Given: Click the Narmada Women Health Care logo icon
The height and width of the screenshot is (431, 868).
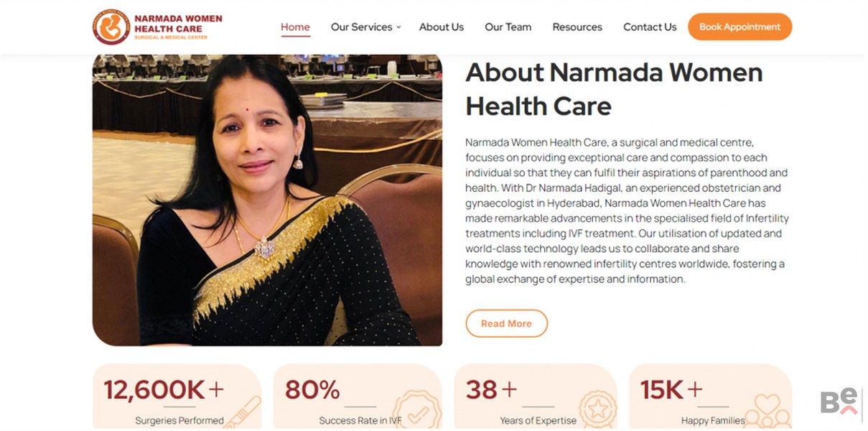Looking at the screenshot, I should point(111,27).
